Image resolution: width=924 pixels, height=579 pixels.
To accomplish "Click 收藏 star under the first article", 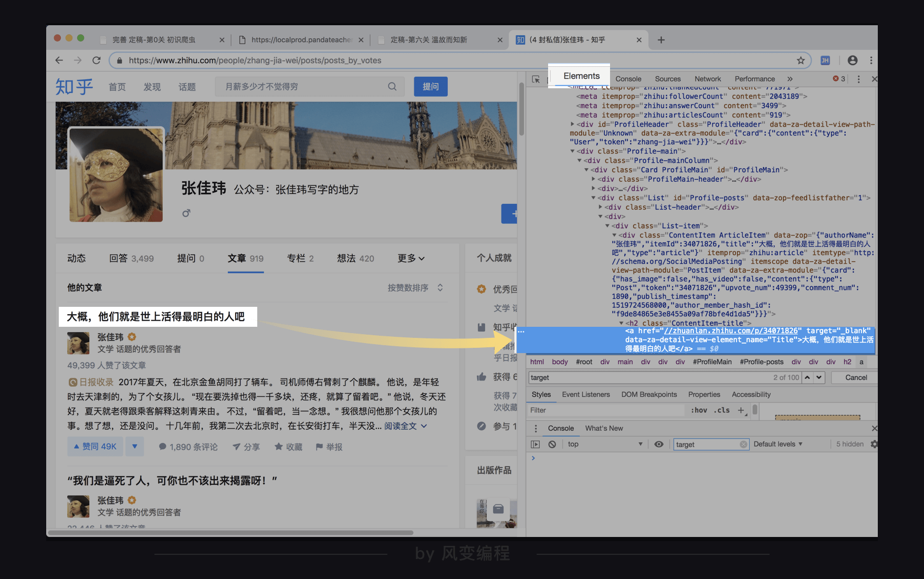I will pos(288,447).
